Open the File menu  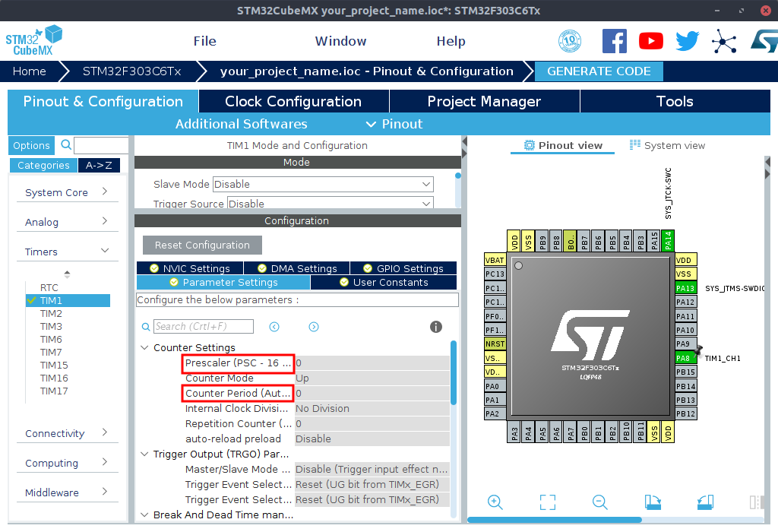[204, 41]
